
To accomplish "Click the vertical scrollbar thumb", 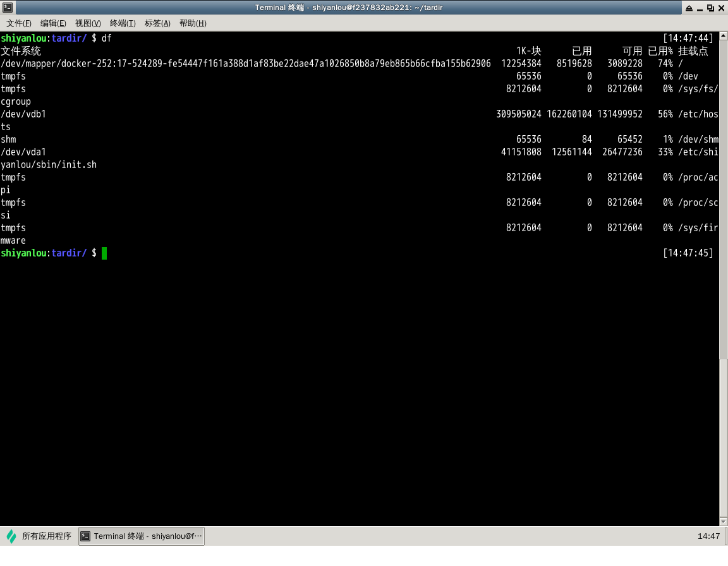I will (x=724, y=200).
